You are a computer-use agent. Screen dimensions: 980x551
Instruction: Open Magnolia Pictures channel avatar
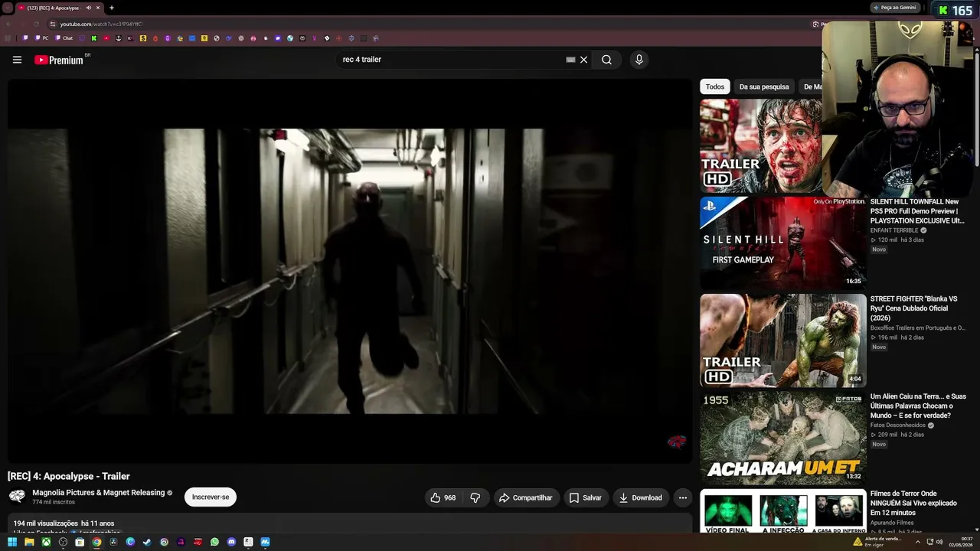[17, 497]
